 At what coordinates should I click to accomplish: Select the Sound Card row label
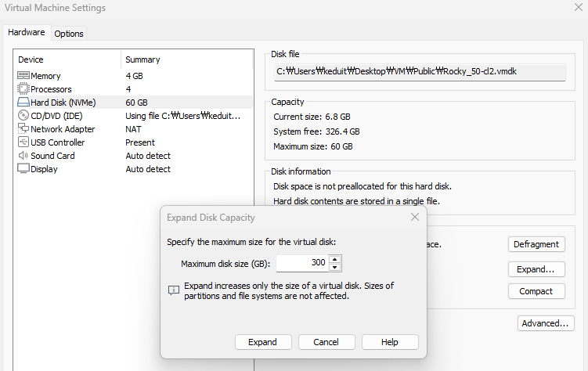click(x=52, y=156)
